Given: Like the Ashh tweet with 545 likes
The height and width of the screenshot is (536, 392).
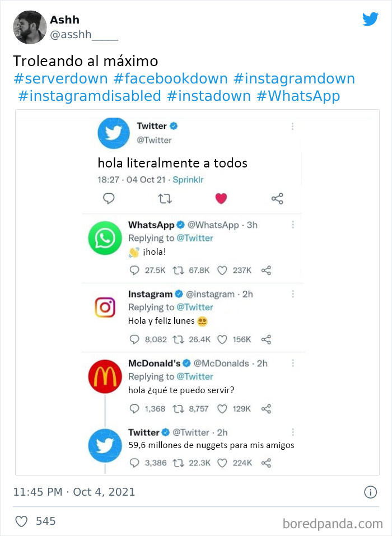Looking at the screenshot, I should pos(21,521).
